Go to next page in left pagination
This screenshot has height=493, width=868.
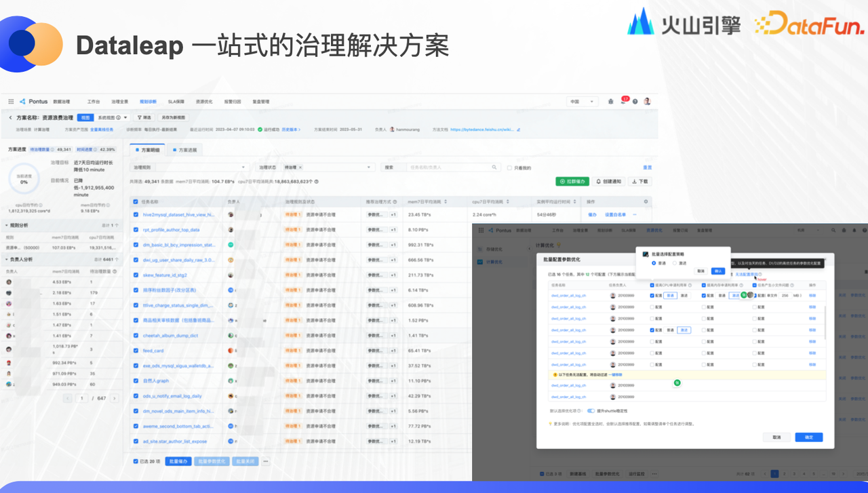[114, 398]
